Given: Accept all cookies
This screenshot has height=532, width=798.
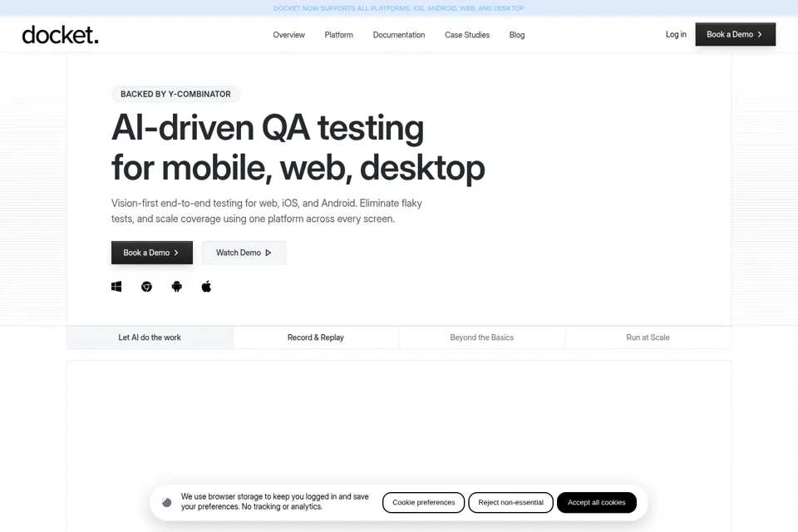Looking at the screenshot, I should coord(597,502).
